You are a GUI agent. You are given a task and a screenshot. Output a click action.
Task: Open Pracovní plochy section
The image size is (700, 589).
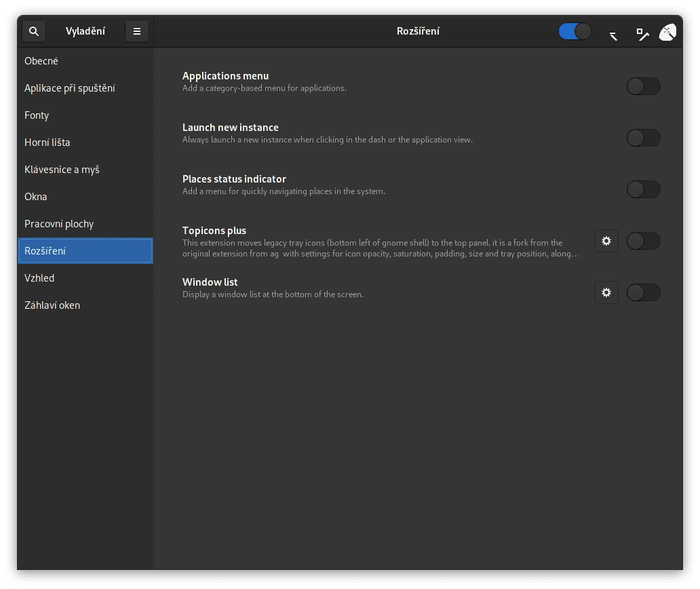(59, 224)
